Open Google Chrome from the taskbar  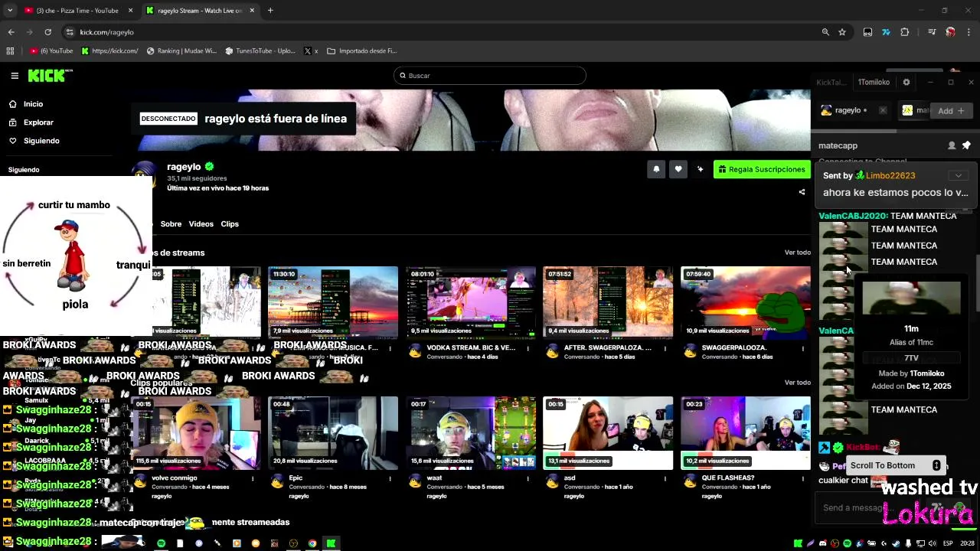(x=312, y=543)
